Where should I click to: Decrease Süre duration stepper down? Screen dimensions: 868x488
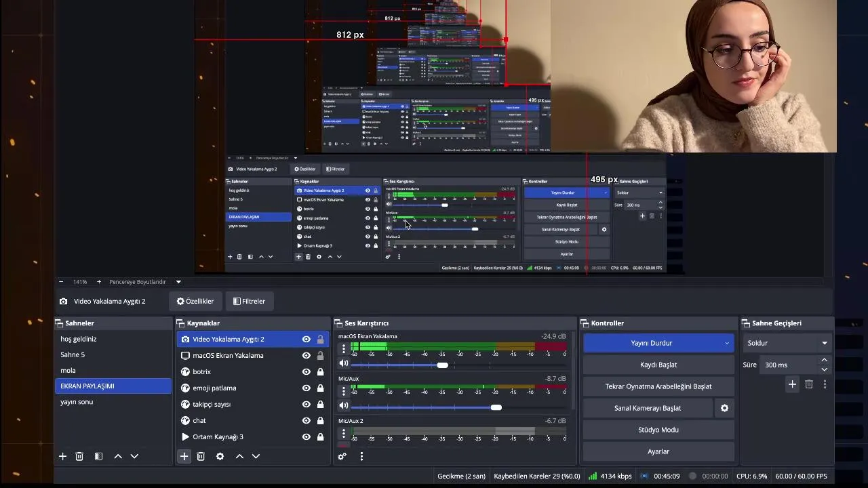tap(825, 369)
